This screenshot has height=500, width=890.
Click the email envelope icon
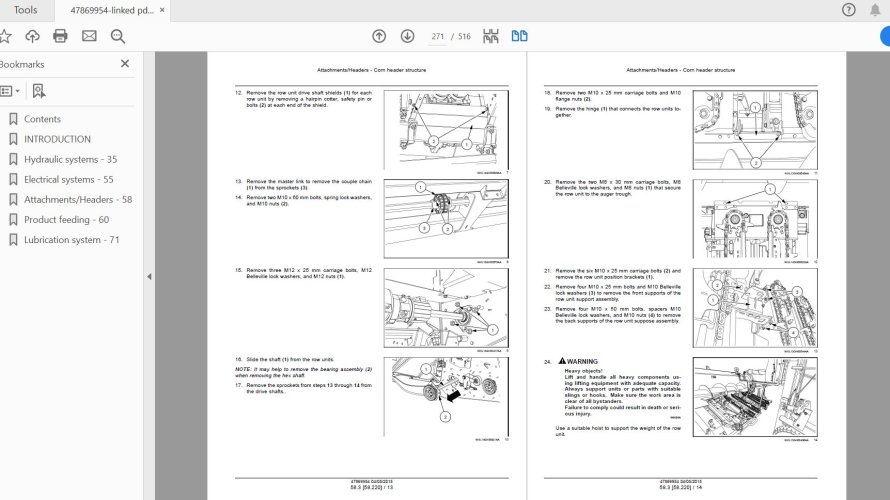coord(89,36)
